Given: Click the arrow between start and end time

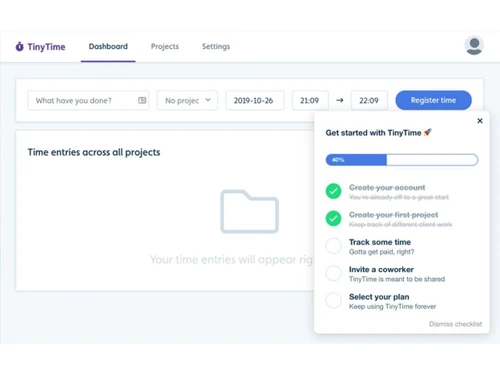Looking at the screenshot, I should pos(340,100).
